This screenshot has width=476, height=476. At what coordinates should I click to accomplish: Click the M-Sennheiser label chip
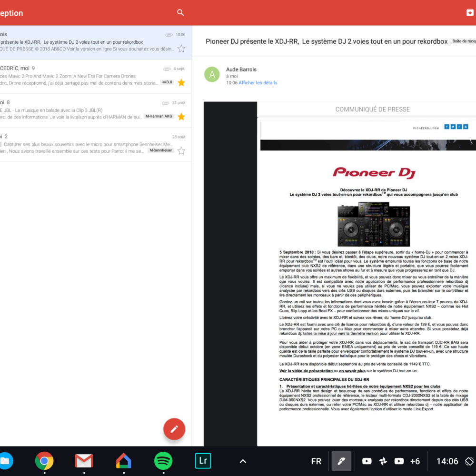[161, 150]
